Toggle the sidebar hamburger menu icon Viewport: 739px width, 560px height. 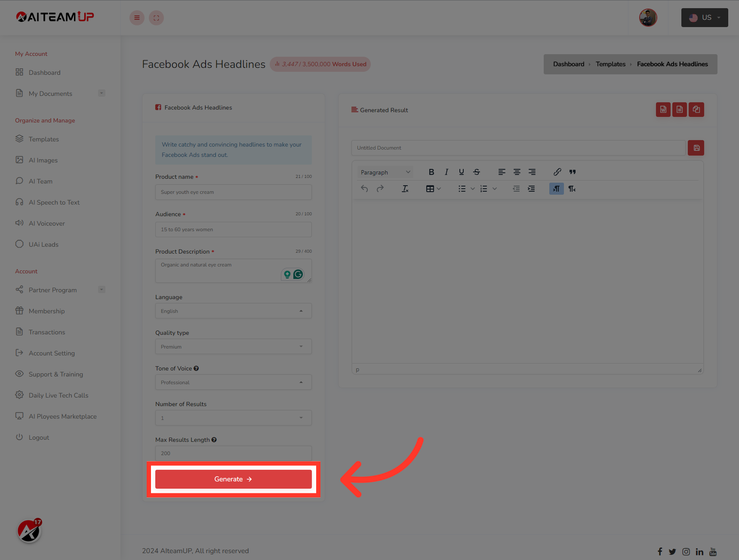click(x=137, y=18)
